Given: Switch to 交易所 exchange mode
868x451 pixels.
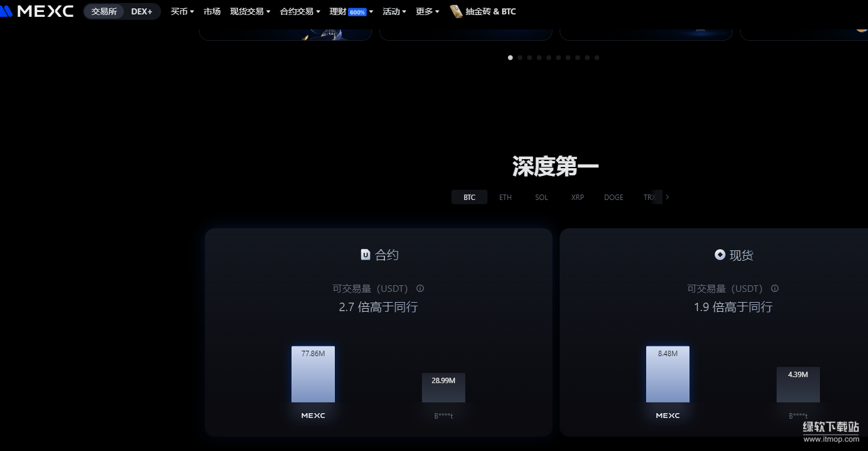Looking at the screenshot, I should click(104, 11).
